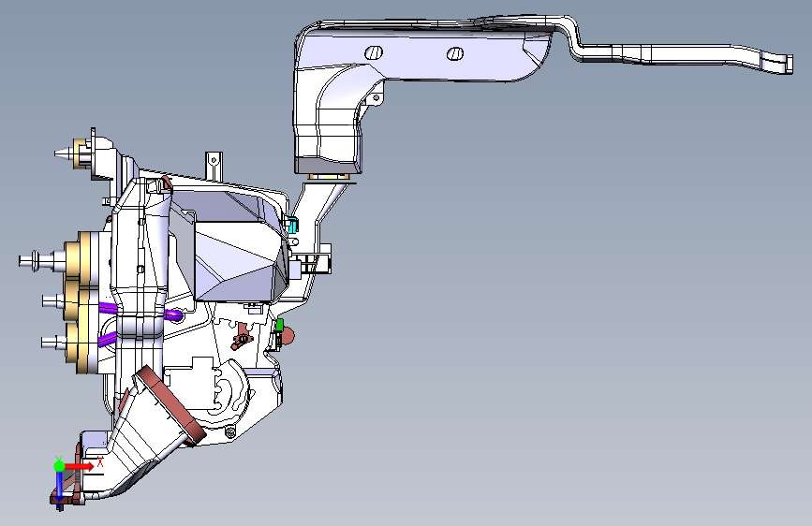Click the green Y axis origin dot
Viewport: 812px width, 526px height.
(x=59, y=466)
